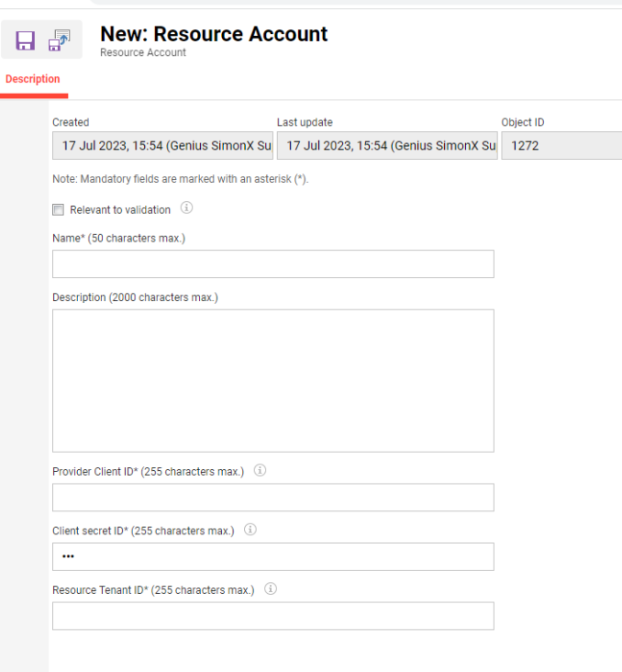622x672 pixels.
Task: Select the Last update timestamp field
Action: 387,146
